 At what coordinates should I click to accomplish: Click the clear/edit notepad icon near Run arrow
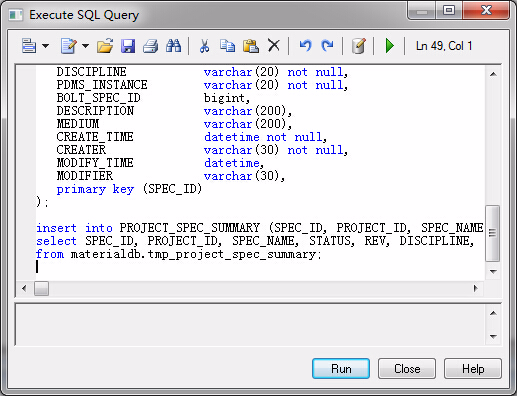point(359,46)
